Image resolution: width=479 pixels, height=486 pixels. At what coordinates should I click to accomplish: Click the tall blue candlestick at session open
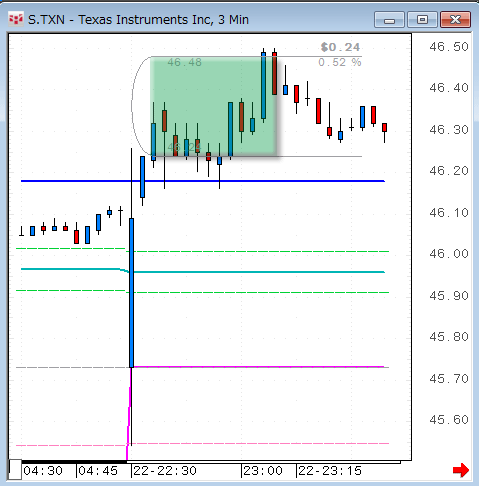tap(131, 293)
